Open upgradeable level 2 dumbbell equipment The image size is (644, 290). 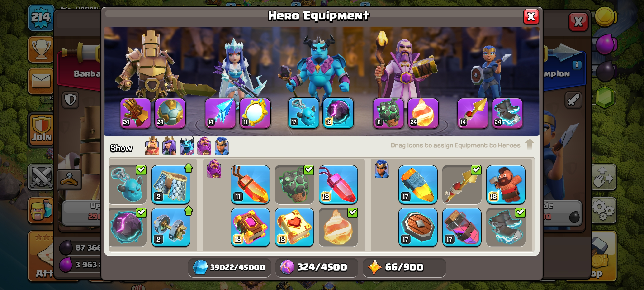tap(171, 227)
